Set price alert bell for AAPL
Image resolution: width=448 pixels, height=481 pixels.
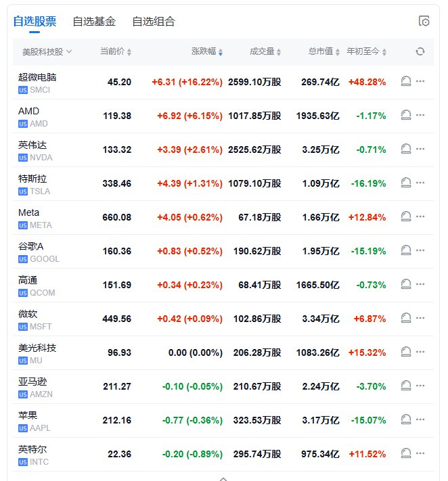click(x=405, y=419)
